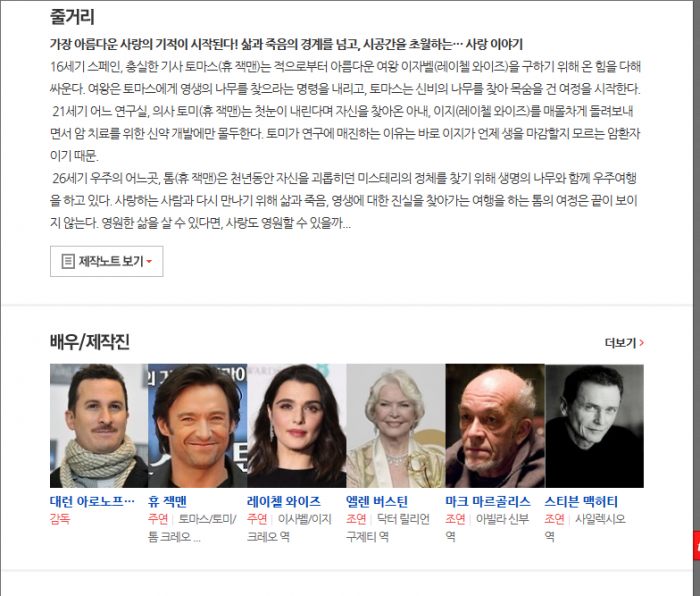Open 스티븐 맥허티 black-and-white photo

coord(594,425)
